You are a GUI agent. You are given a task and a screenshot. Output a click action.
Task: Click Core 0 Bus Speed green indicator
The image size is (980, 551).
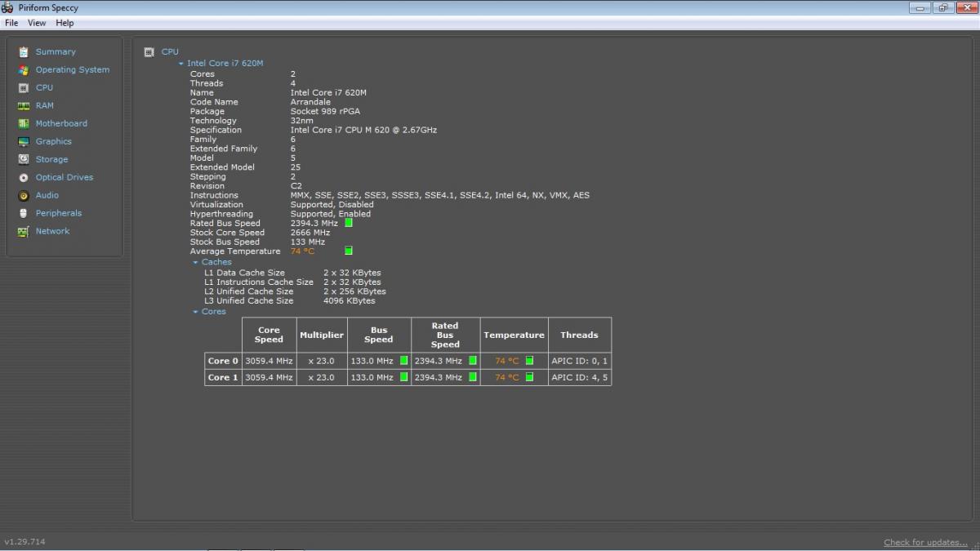(x=403, y=360)
